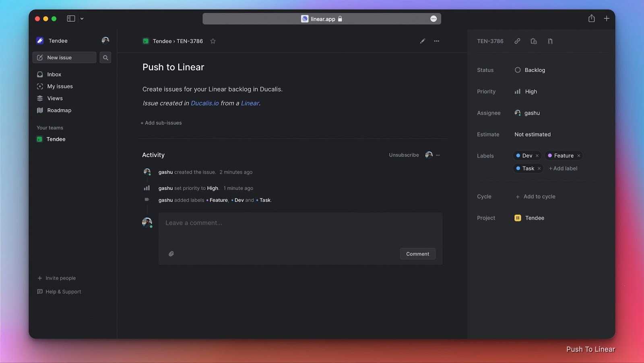
Task: Click the Views stack icon
Action: coord(40,98)
